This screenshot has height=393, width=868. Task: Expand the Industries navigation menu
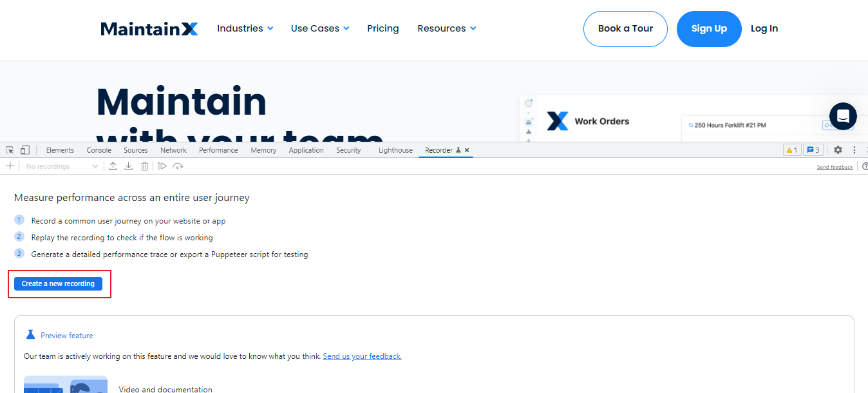pyautogui.click(x=245, y=28)
